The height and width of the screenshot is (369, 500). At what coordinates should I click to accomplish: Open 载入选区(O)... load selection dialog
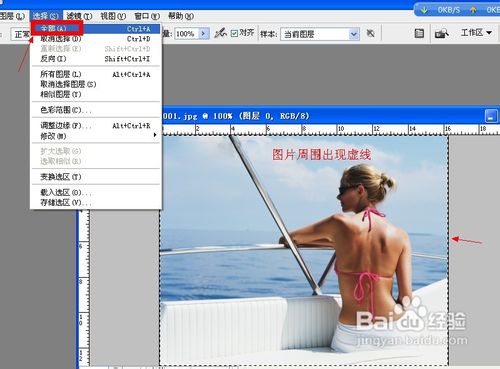[x=95, y=192]
